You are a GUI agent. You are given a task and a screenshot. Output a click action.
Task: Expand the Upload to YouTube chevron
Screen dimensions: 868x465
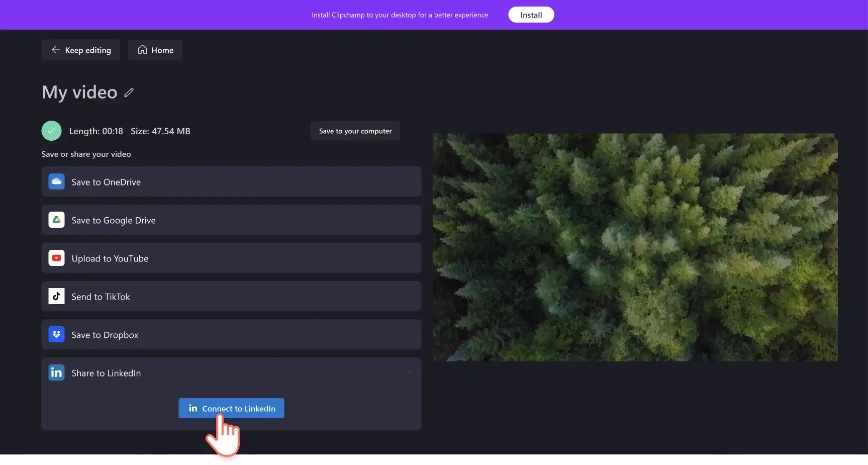coord(410,258)
